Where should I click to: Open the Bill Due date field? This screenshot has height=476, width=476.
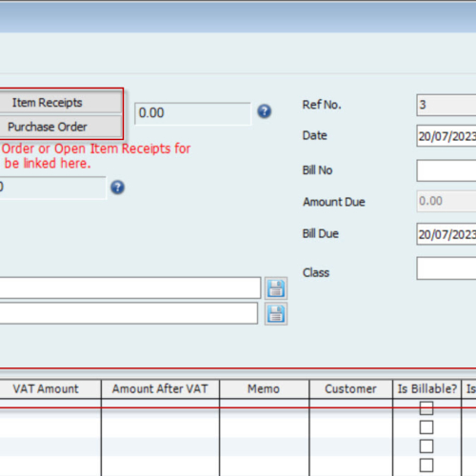click(x=446, y=234)
